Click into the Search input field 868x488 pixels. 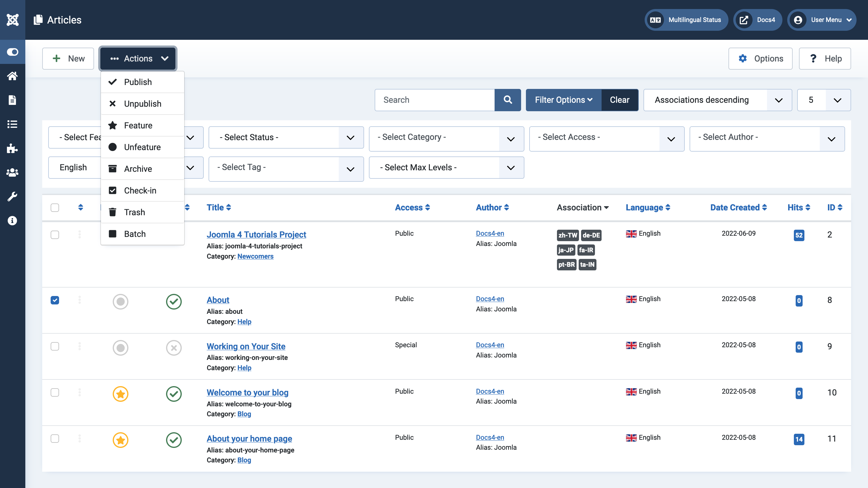point(435,100)
